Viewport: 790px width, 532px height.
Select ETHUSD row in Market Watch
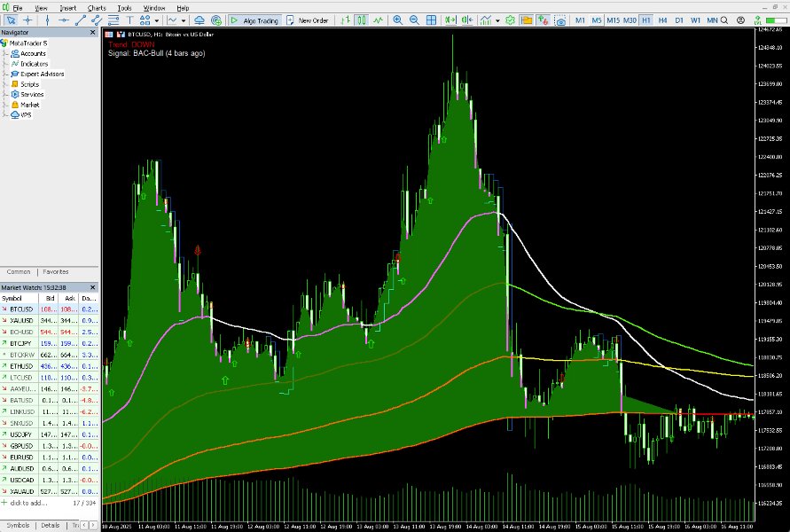[x=50, y=366]
